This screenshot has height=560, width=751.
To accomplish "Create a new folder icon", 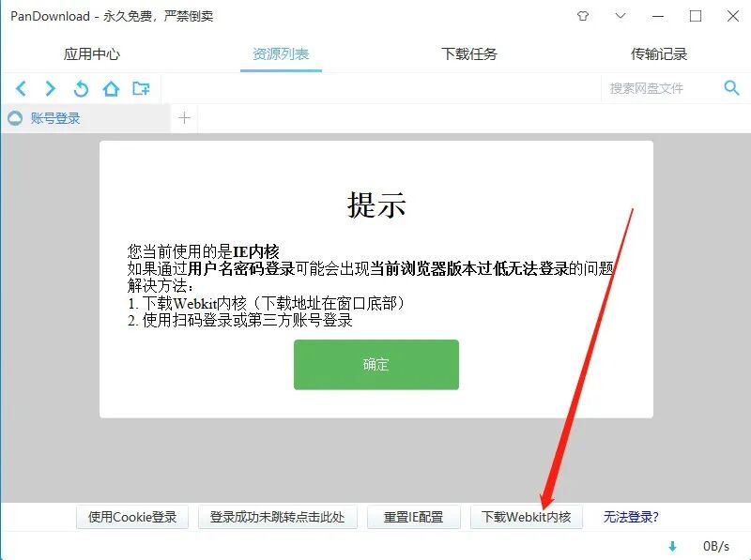I will (141, 88).
